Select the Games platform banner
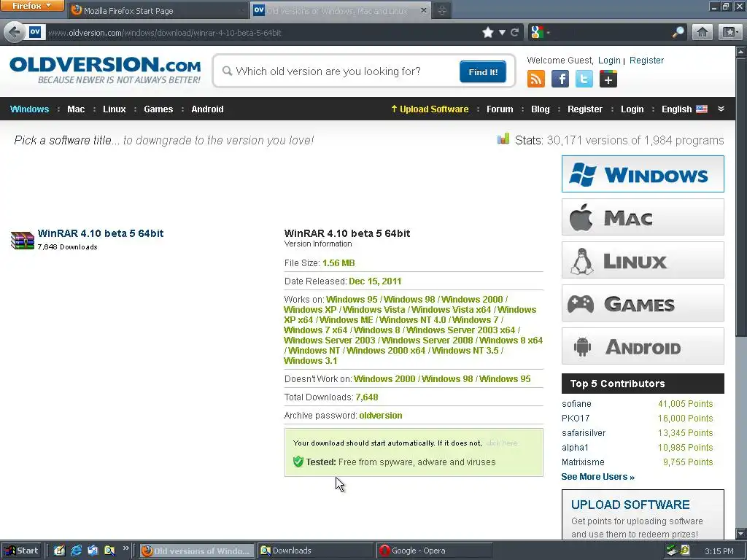The height and width of the screenshot is (560, 747). pyautogui.click(x=643, y=303)
